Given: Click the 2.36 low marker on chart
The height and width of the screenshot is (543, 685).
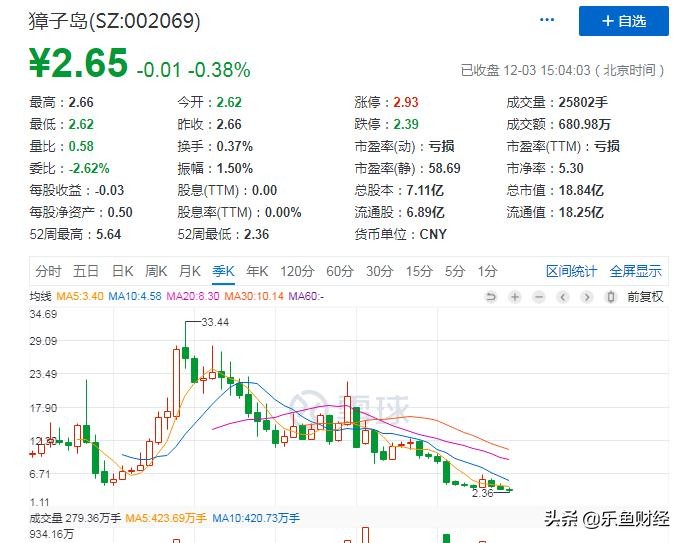Looking at the screenshot, I should pos(483,493).
